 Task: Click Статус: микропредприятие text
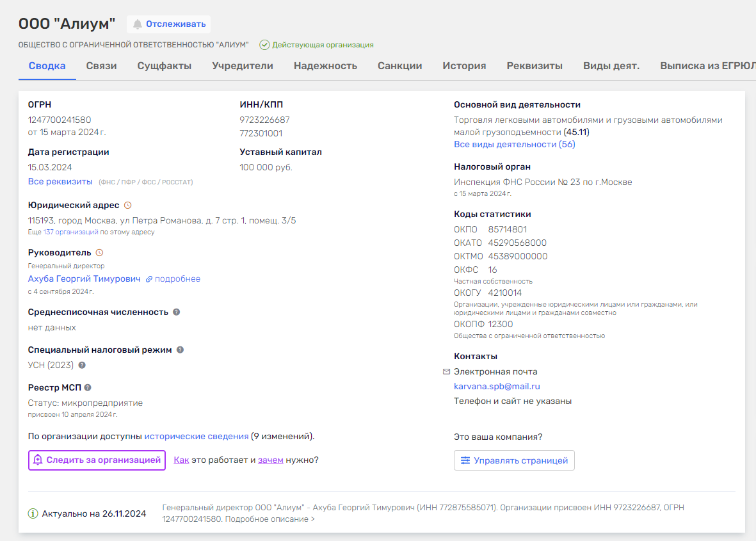pos(85,403)
